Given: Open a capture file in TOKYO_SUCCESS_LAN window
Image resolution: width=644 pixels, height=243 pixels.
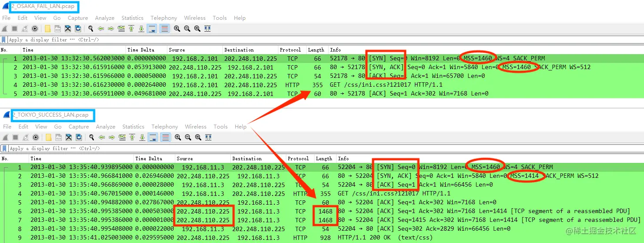Looking at the screenshot, I should [48, 137].
